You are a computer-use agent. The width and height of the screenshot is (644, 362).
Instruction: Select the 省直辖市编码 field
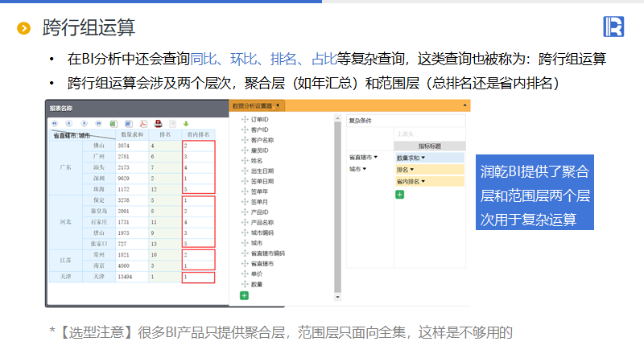click(268, 253)
